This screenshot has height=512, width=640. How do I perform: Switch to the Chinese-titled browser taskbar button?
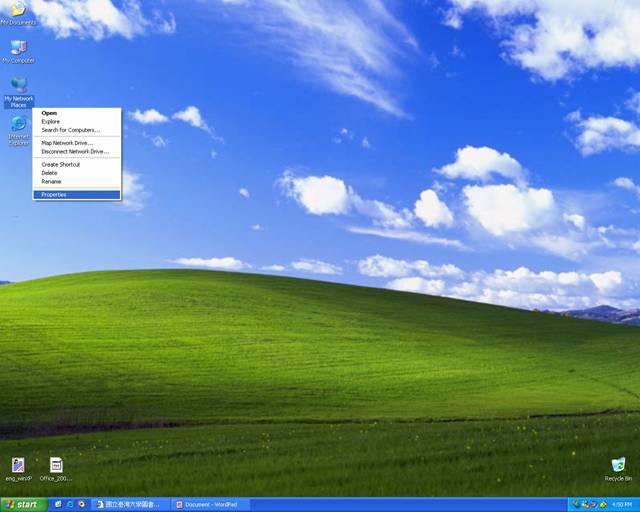click(130, 505)
